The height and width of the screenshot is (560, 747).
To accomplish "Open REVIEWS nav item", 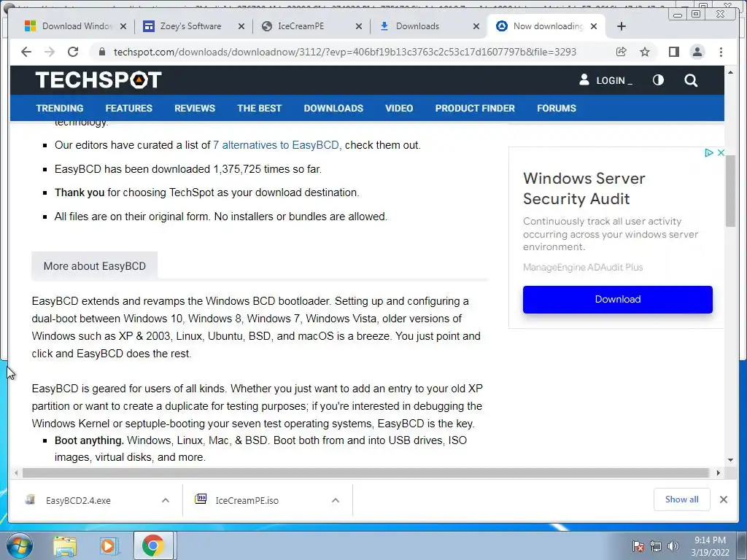I will click(x=194, y=108).
